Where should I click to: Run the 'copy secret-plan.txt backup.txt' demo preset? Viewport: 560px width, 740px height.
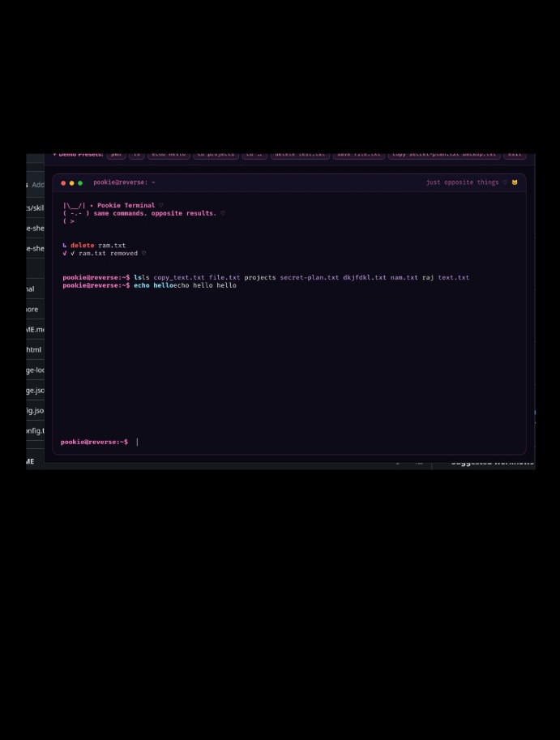click(444, 155)
